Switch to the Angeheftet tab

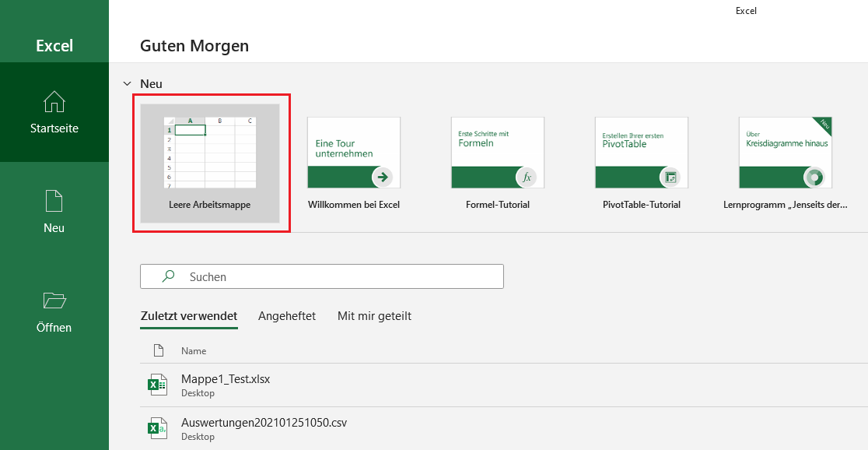tap(287, 316)
